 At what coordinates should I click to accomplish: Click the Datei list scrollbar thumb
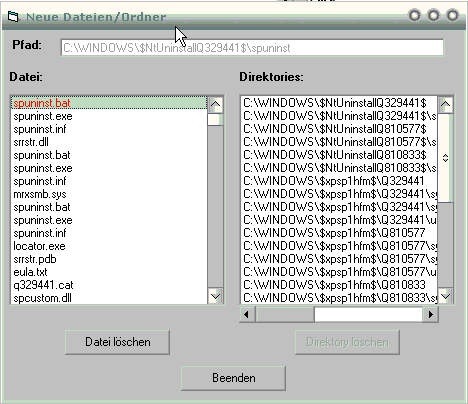point(215,119)
